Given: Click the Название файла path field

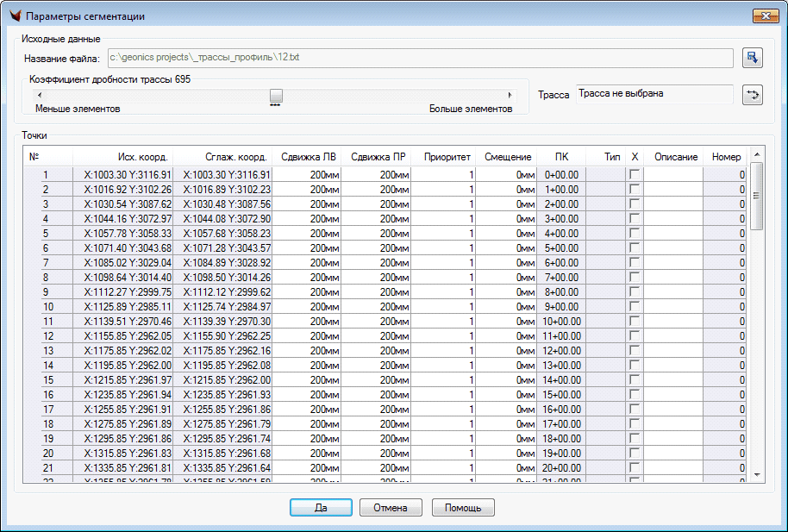Looking at the screenshot, I should click(x=419, y=58).
